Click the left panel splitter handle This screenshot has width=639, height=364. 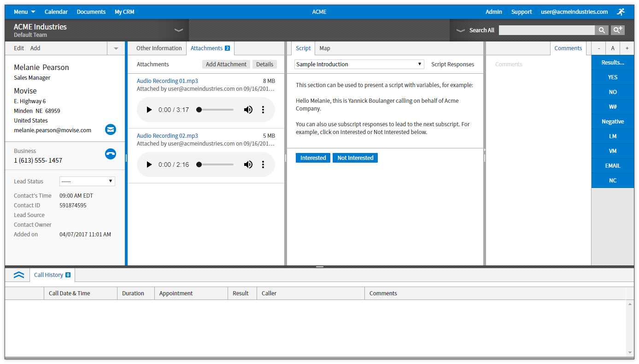(126, 158)
